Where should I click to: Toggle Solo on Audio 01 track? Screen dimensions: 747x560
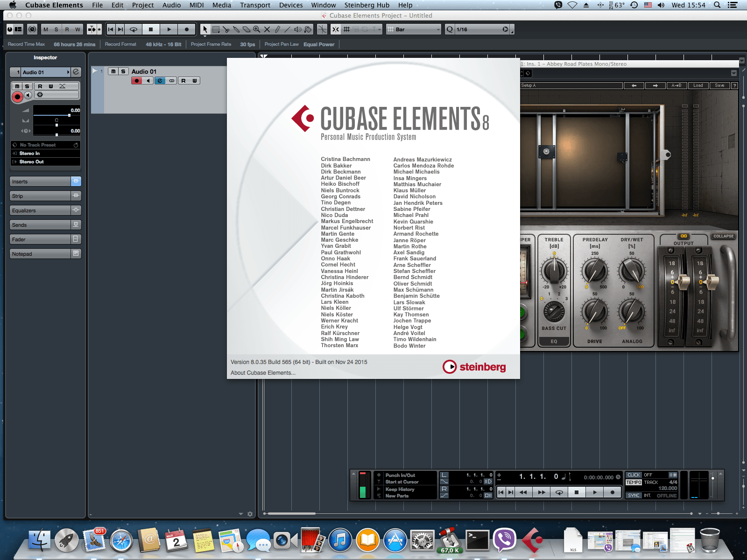123,71
